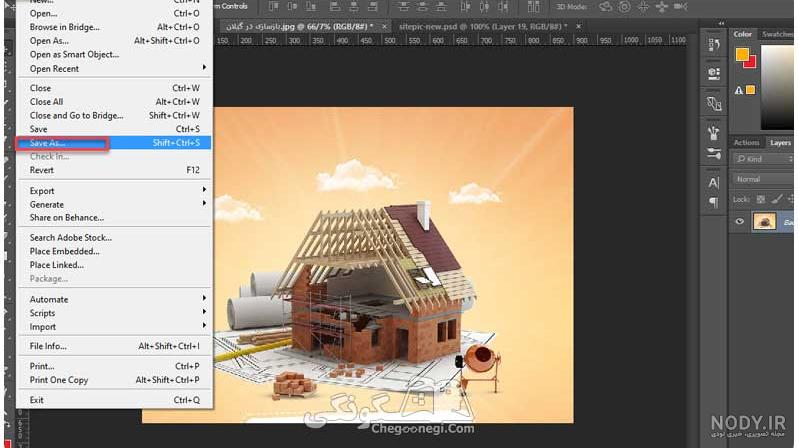Viewport: 798px width, 448px height.
Task: Toggle visibility eye of Background layer
Action: tap(739, 221)
